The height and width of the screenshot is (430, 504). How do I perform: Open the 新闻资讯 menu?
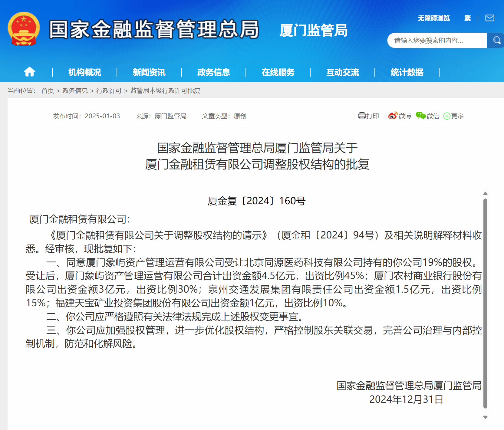(x=149, y=72)
